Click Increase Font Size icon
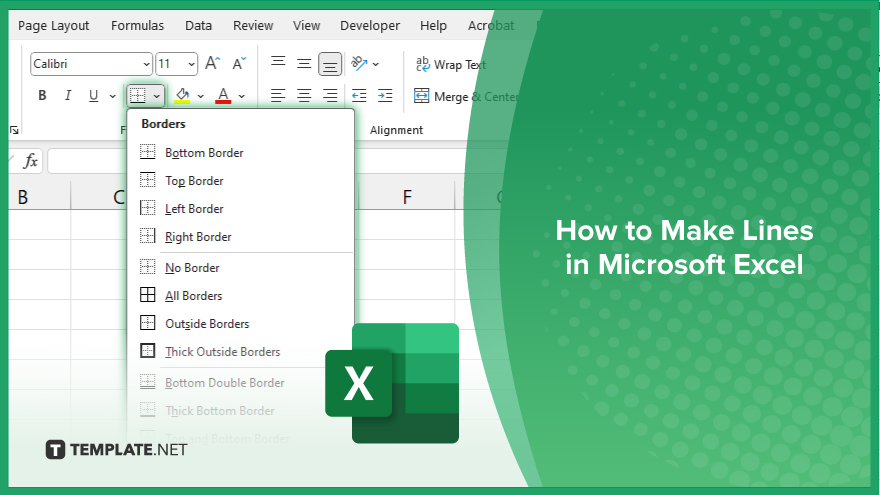 [x=212, y=63]
